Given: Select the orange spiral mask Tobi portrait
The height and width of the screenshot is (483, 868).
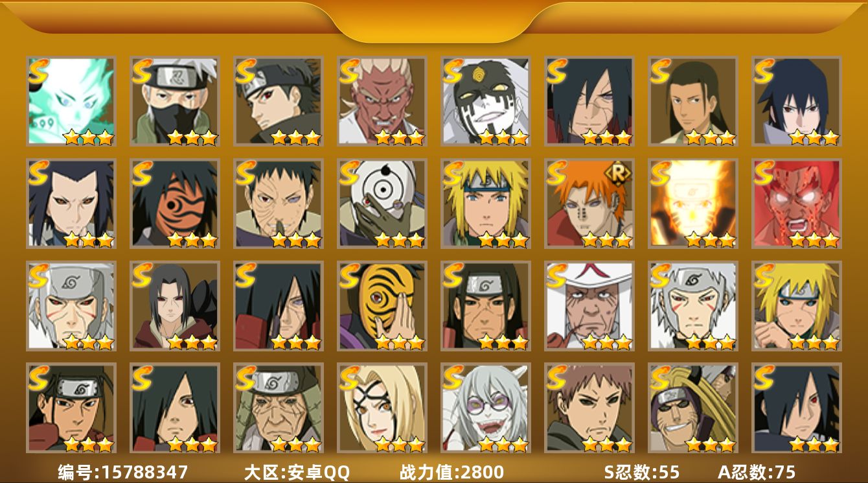Looking at the screenshot, I should 175,204.
